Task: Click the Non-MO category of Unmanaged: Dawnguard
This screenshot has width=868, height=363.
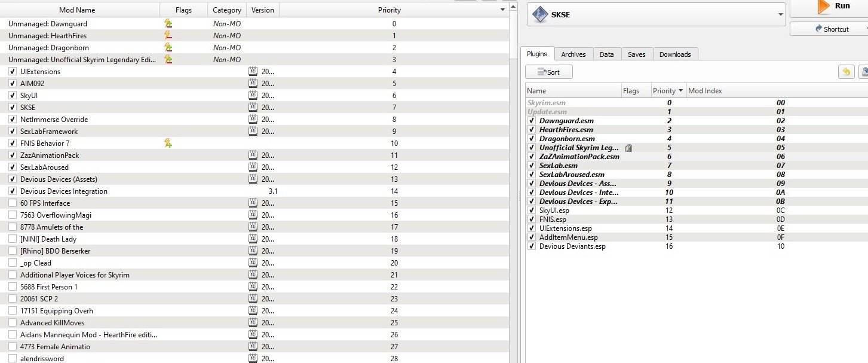Action: [x=227, y=24]
